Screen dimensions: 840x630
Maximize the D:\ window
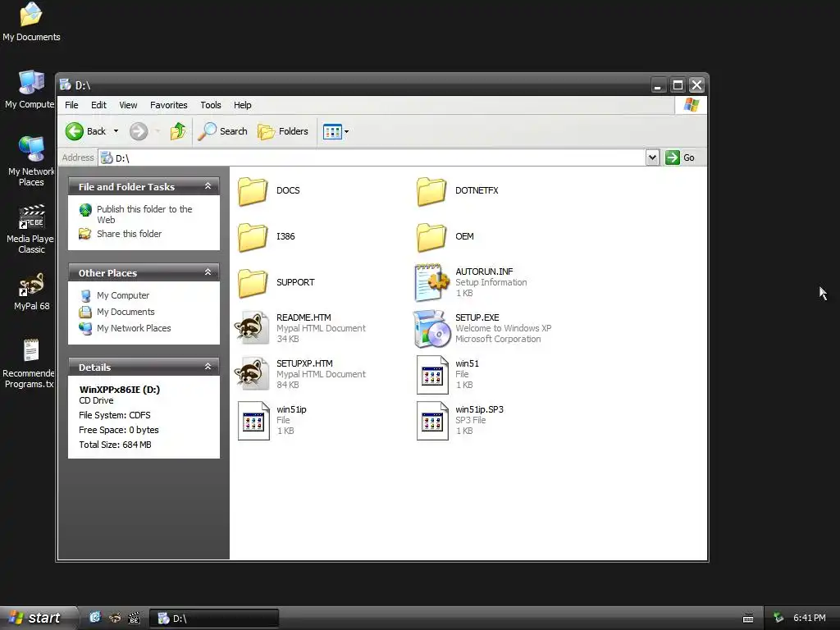tap(678, 85)
